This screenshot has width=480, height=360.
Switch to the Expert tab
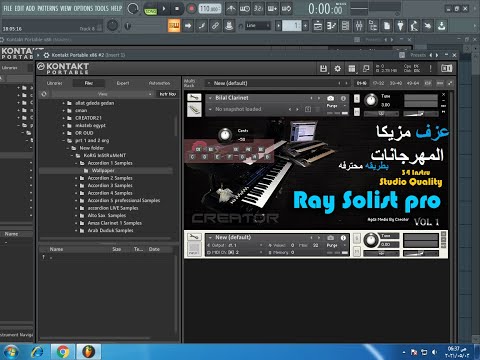pos(123,83)
